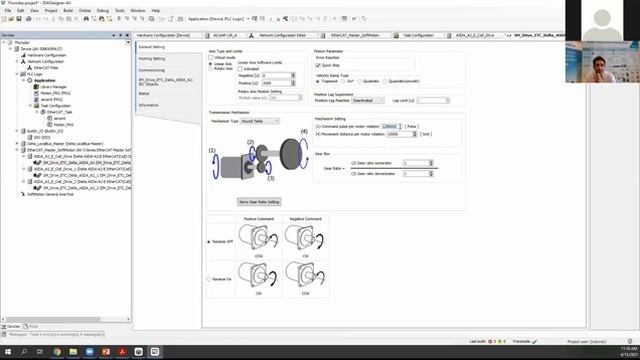Increment the Gear ratio denominator stepper
Screen dimensions: 640x360
[x=431, y=172]
